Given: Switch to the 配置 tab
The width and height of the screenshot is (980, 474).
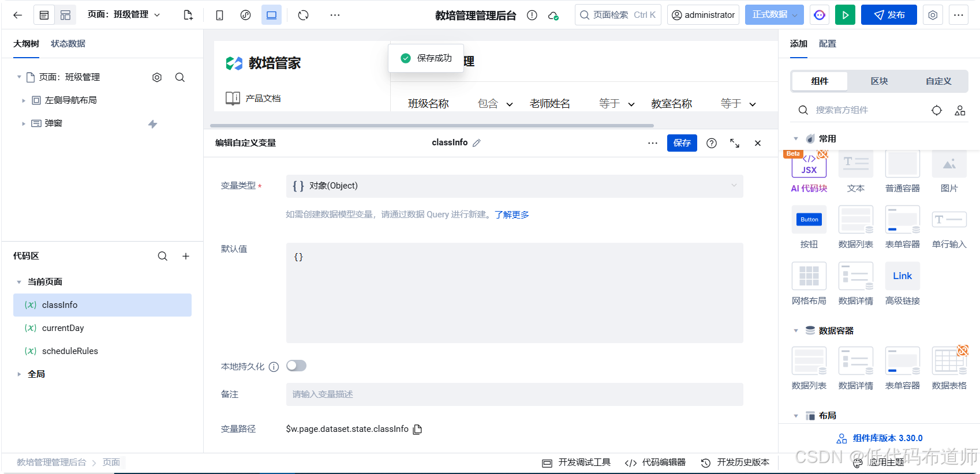Looking at the screenshot, I should (x=827, y=44).
